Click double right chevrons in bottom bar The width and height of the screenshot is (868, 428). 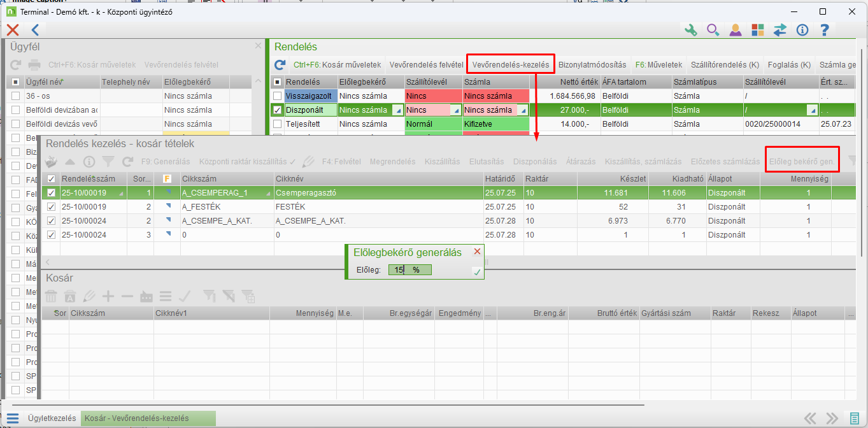[832, 418]
